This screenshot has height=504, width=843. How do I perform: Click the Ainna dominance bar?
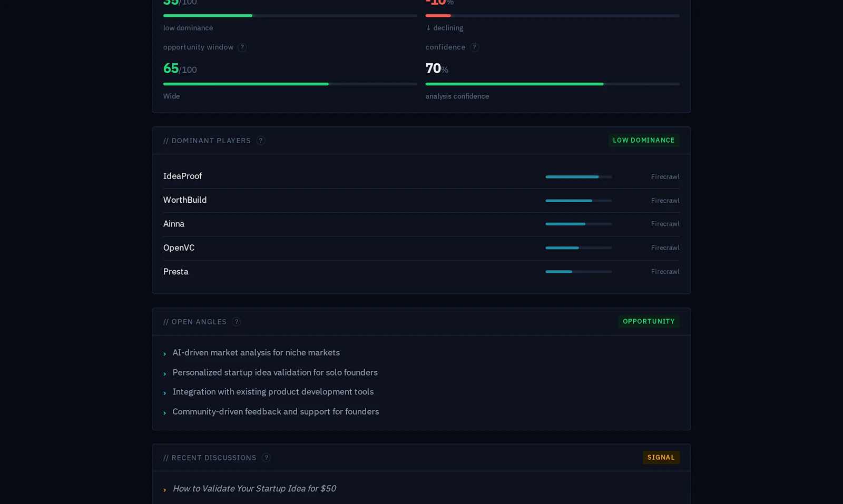tap(579, 224)
